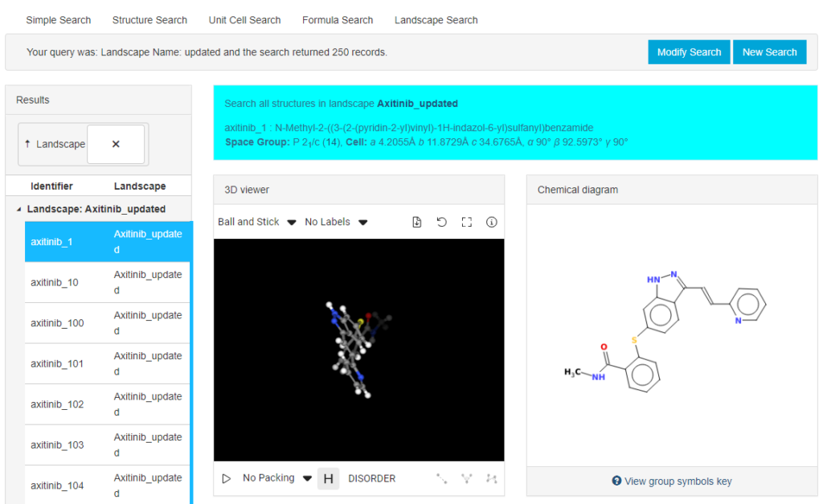This screenshot has height=504, width=823.
Task: Play the 3D structure animation
Action: pos(227,478)
